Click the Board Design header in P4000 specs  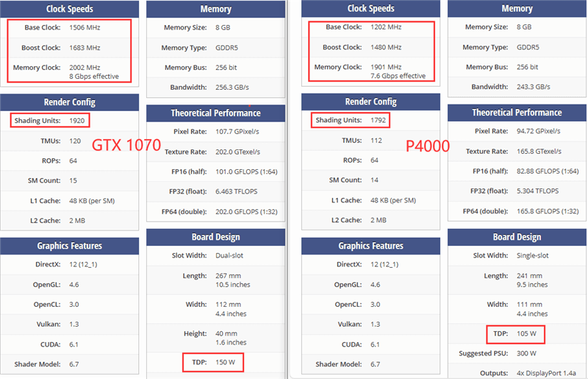point(517,237)
